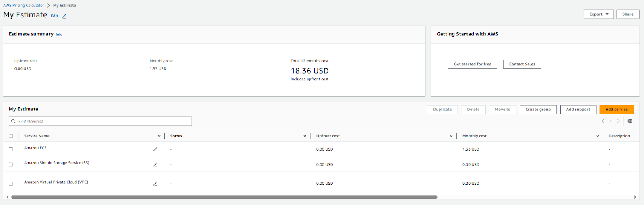Click the orange Add service button

[x=617, y=110]
